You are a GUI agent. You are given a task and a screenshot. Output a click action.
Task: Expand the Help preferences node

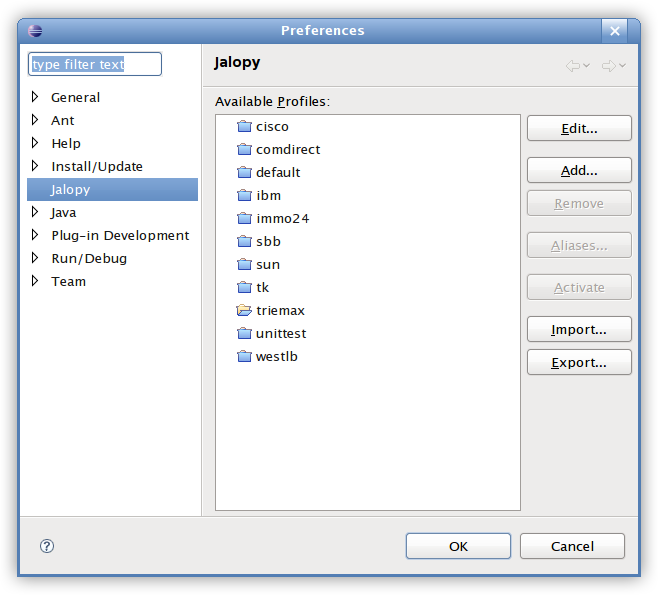tap(35, 143)
